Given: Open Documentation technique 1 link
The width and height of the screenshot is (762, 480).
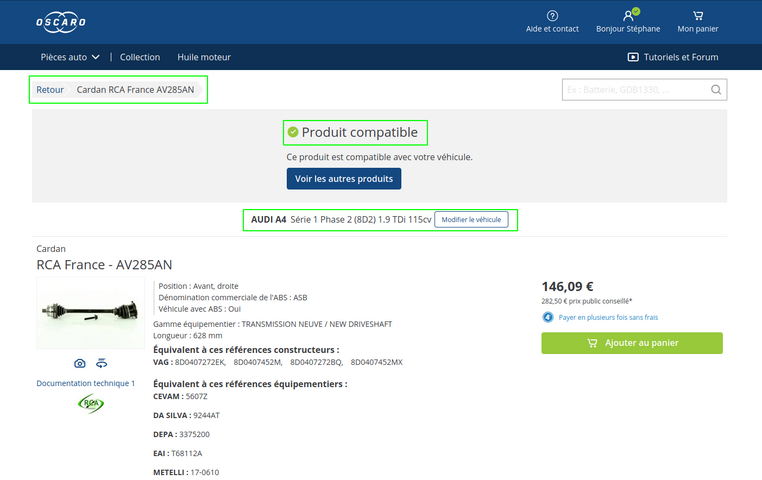Looking at the screenshot, I should pyautogui.click(x=86, y=383).
